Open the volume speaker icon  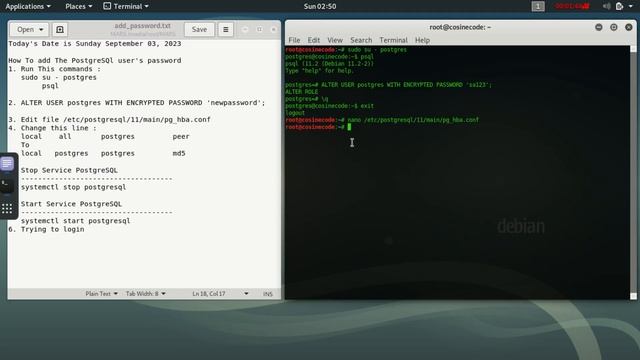click(607, 6)
